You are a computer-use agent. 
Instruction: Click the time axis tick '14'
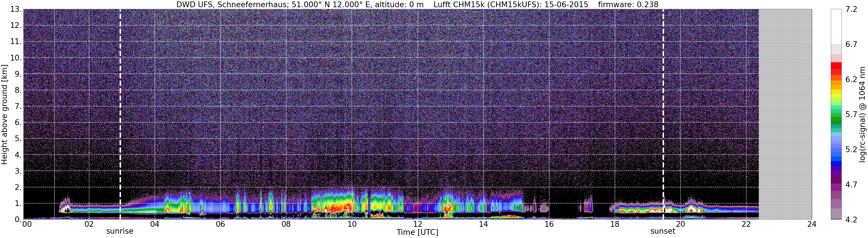[x=483, y=224]
